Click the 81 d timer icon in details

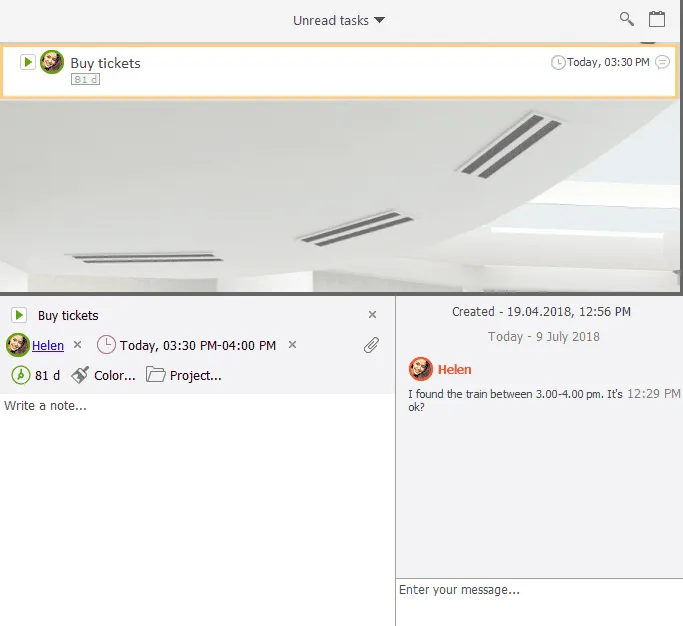point(20,375)
